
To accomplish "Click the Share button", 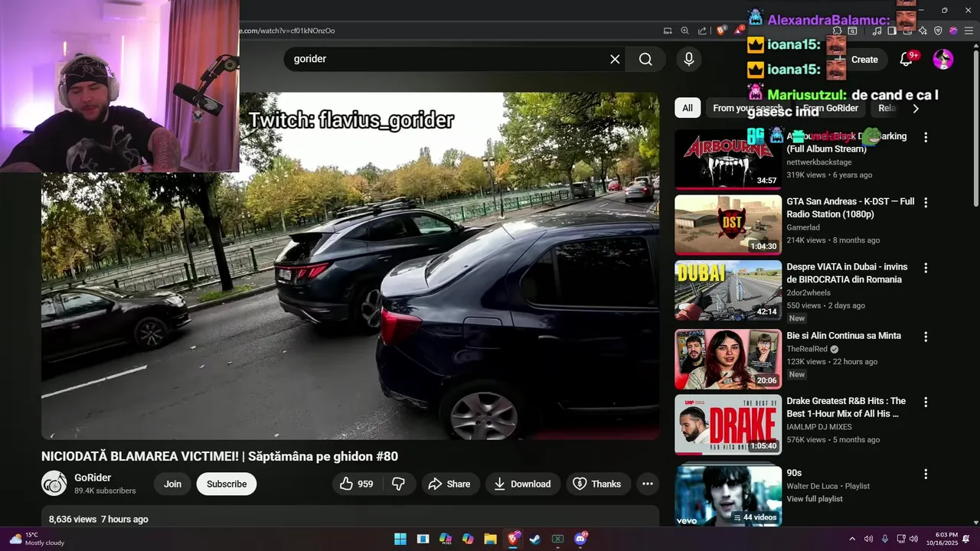I will point(449,484).
